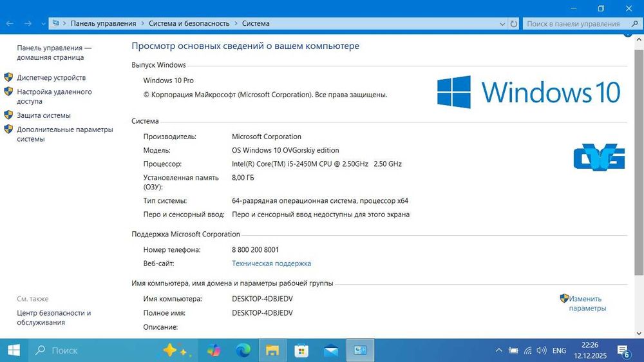This screenshot has width=644, height=362.
Task: Select Система breadcrumb
Action: (256, 23)
